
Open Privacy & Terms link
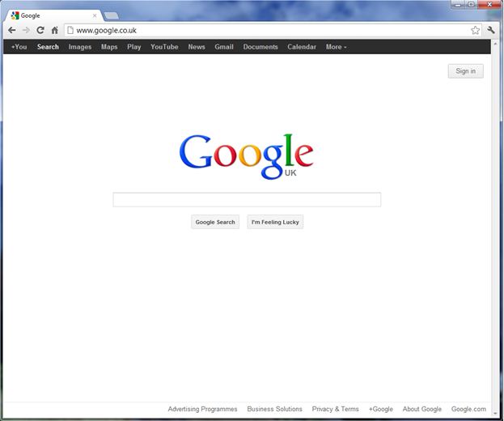coord(335,409)
